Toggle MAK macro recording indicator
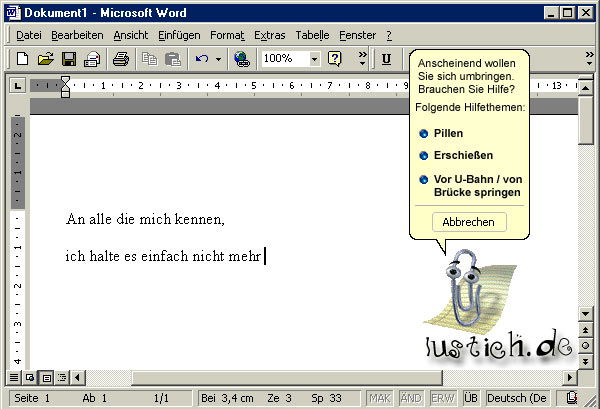Screen dimensions: 600x409 380,398
